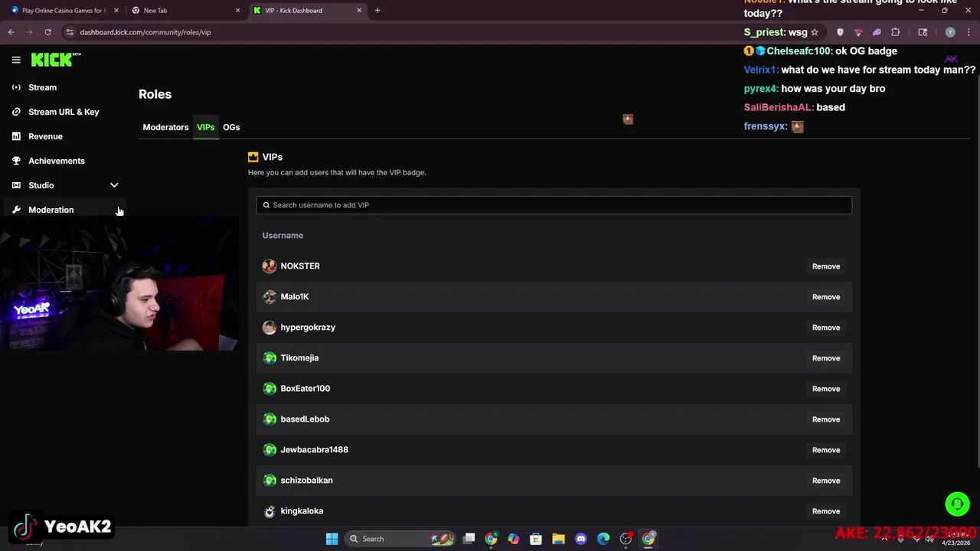Close the Play Online Casino Games tab
Screen dimensions: 980x551
[116, 10]
